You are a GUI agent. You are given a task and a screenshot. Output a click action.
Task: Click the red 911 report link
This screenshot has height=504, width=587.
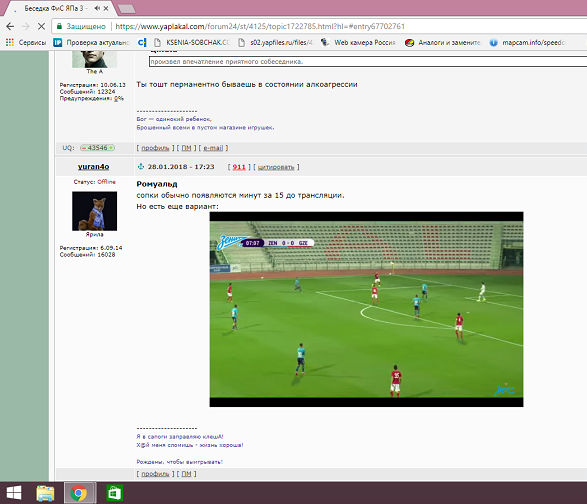(239, 167)
